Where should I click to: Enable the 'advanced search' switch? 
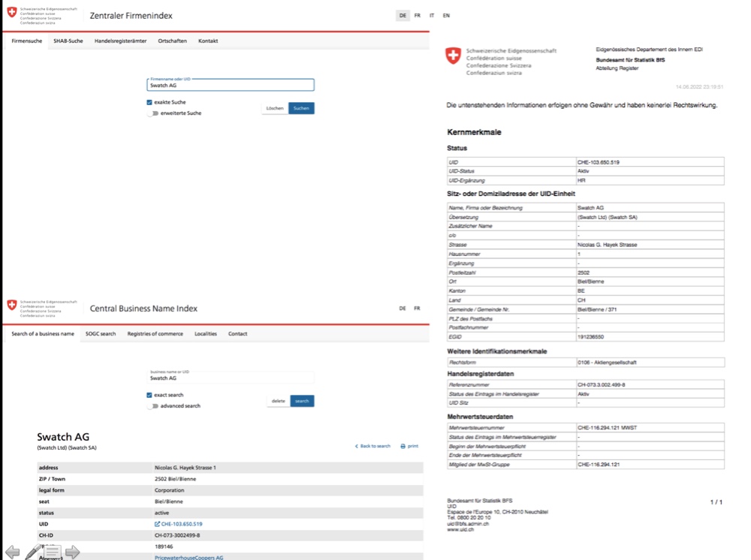(153, 406)
